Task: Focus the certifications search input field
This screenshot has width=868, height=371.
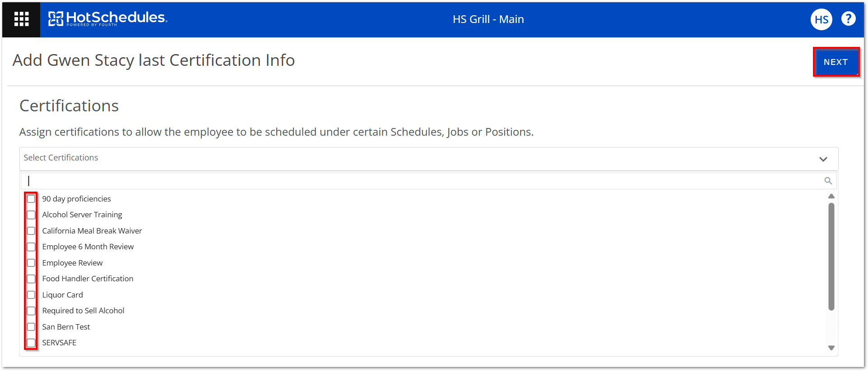Action: click(x=424, y=181)
